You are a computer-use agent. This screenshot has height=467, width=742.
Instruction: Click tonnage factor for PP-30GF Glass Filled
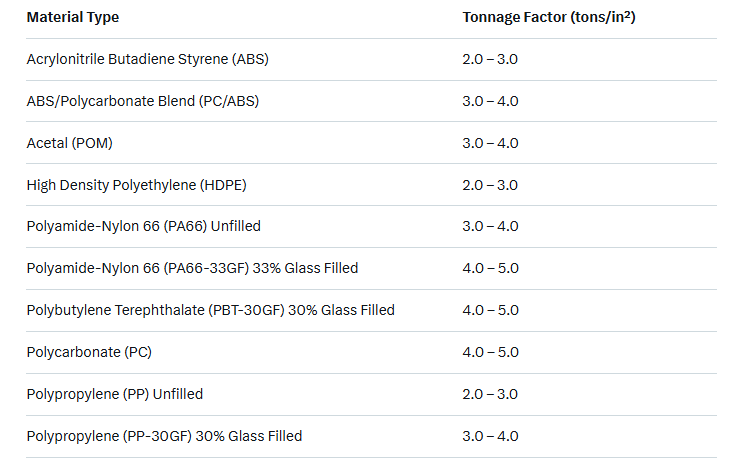tap(490, 436)
